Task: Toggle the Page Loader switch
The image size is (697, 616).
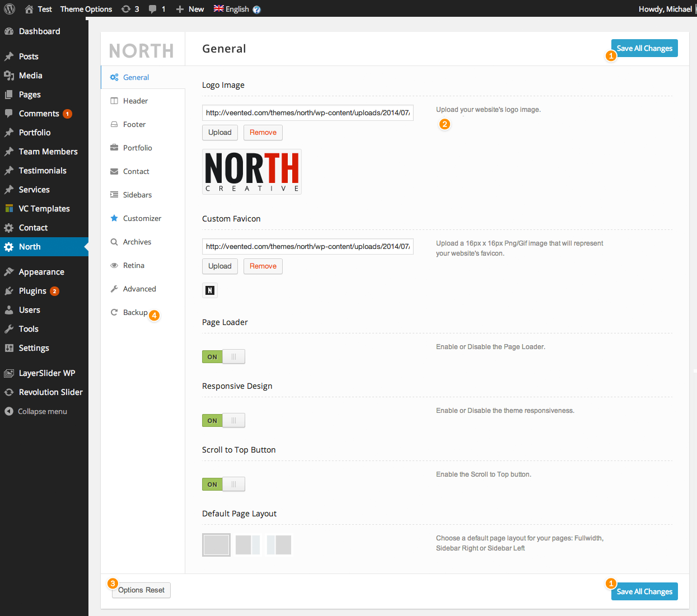Action: 223,356
